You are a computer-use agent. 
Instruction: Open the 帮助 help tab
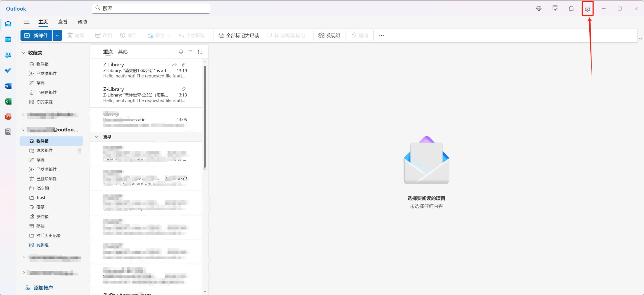tap(82, 22)
